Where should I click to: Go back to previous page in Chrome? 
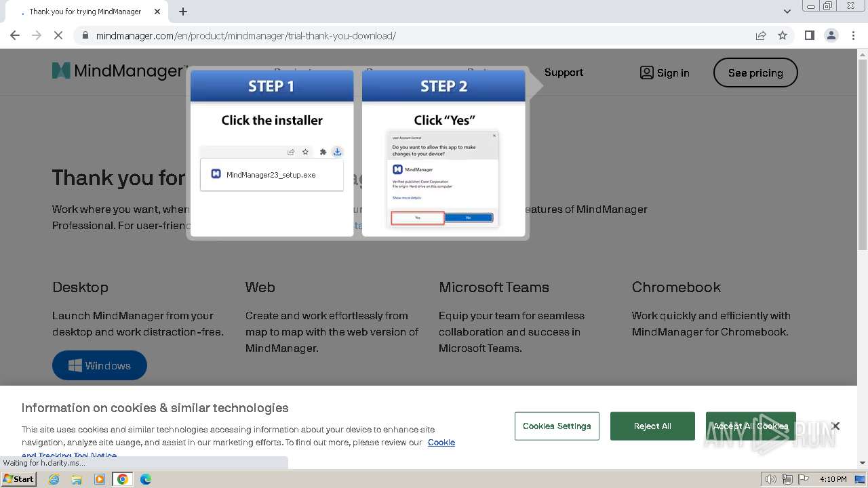(x=15, y=35)
